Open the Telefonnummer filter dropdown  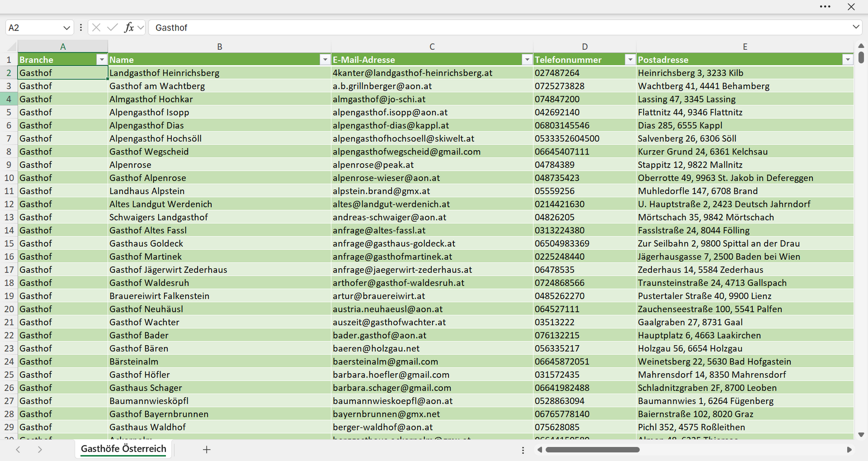coord(630,59)
